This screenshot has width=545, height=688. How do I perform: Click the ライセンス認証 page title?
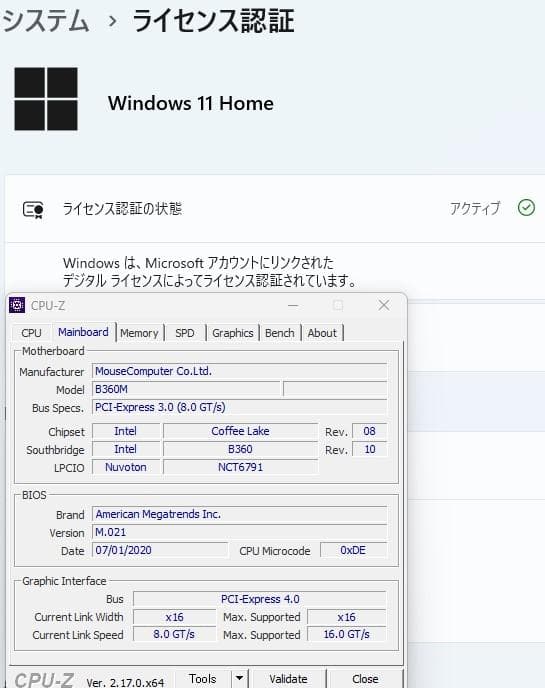(x=213, y=21)
